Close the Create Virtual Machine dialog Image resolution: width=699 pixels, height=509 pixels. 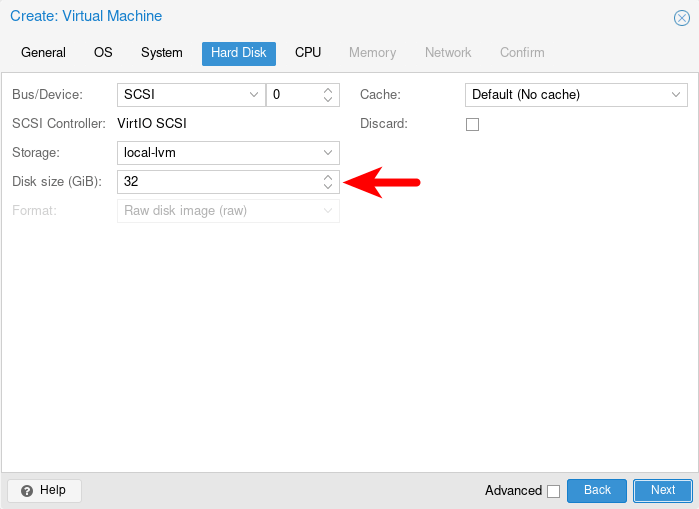(x=682, y=18)
